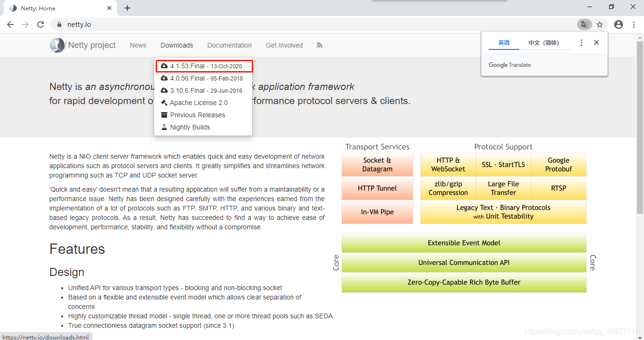
Task: Click Legacy Text · Binary Protocols box
Action: 504,212
